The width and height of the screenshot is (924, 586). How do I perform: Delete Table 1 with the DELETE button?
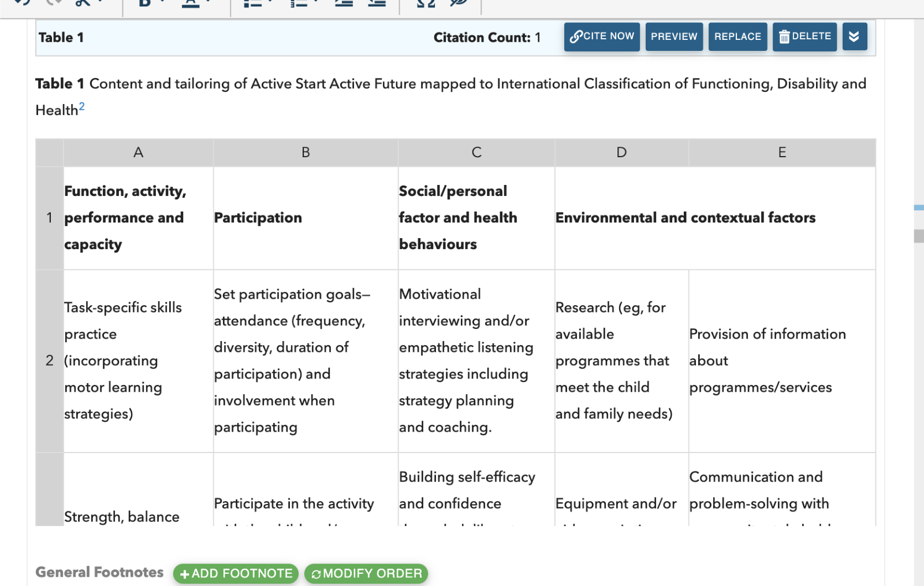804,36
